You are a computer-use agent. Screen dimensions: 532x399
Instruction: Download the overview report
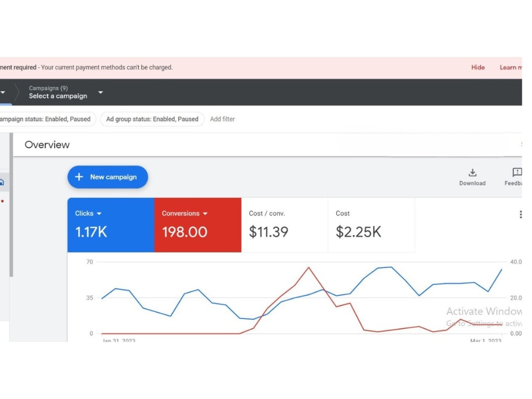click(x=472, y=177)
